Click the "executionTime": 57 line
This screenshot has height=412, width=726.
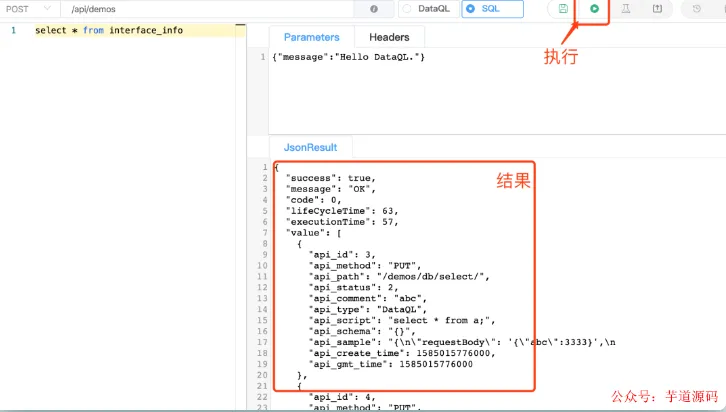[342, 222]
